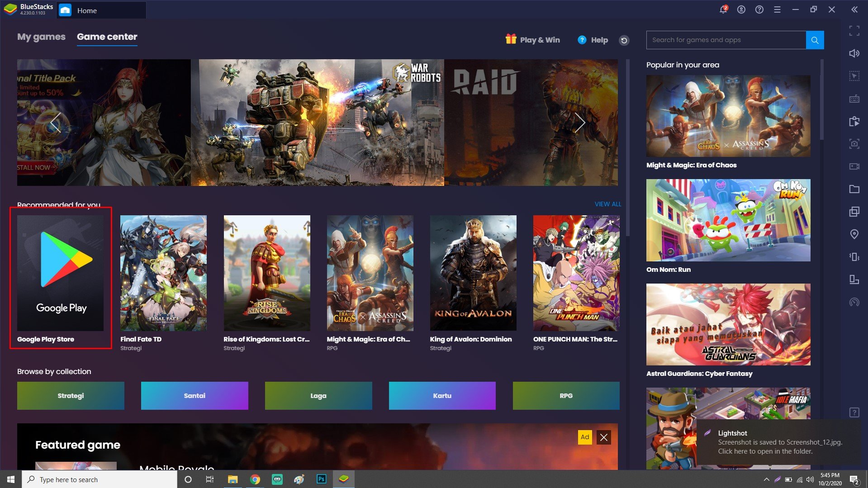Open VIEW ALL recommended games
Viewport: 868px width, 488px height.
(607, 204)
